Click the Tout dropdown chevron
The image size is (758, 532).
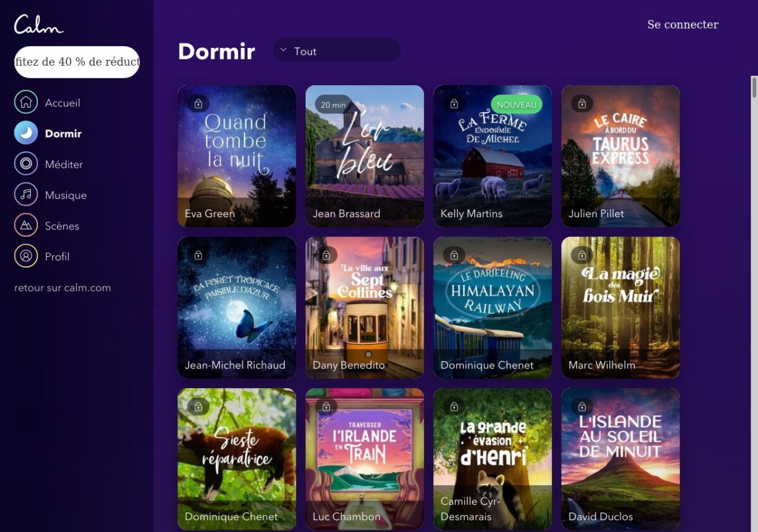(283, 50)
